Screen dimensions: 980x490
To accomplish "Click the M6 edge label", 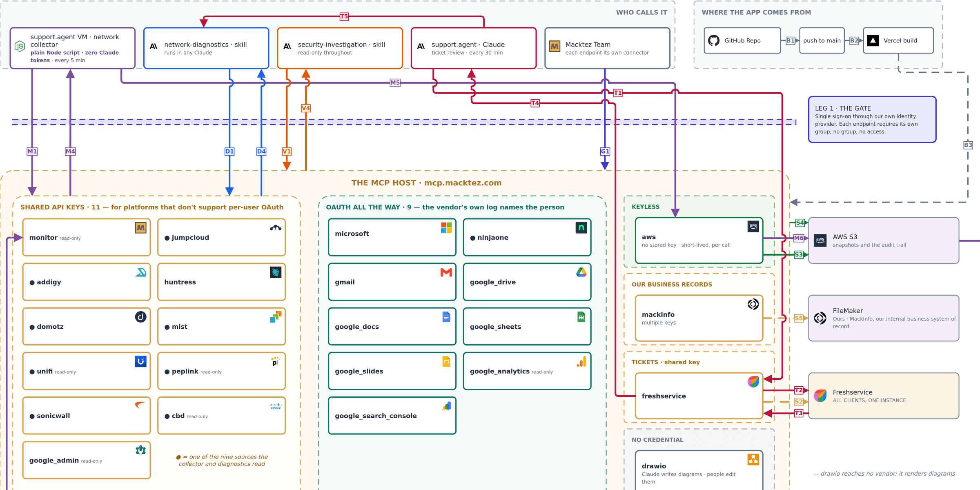I will (x=799, y=238).
